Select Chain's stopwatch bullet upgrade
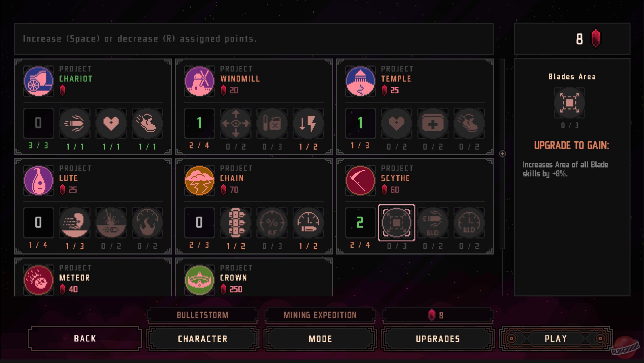Screen dimensions: 644x363 click(308, 223)
